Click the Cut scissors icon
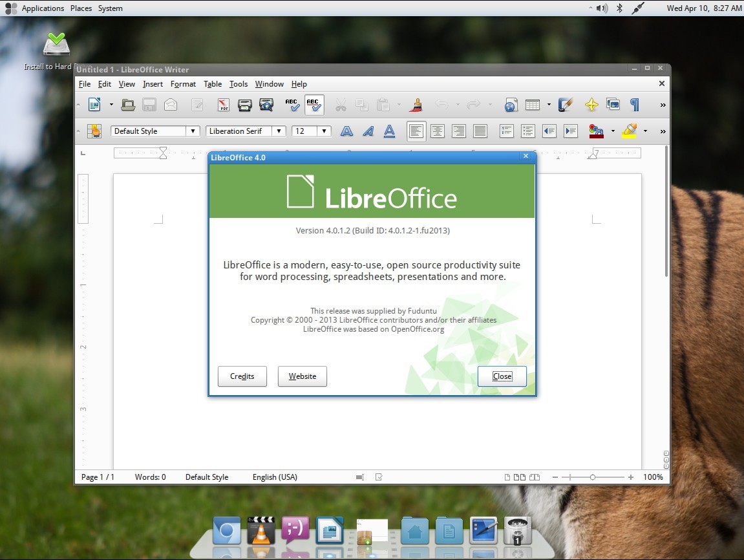Image resolution: width=744 pixels, height=560 pixels. (341, 104)
